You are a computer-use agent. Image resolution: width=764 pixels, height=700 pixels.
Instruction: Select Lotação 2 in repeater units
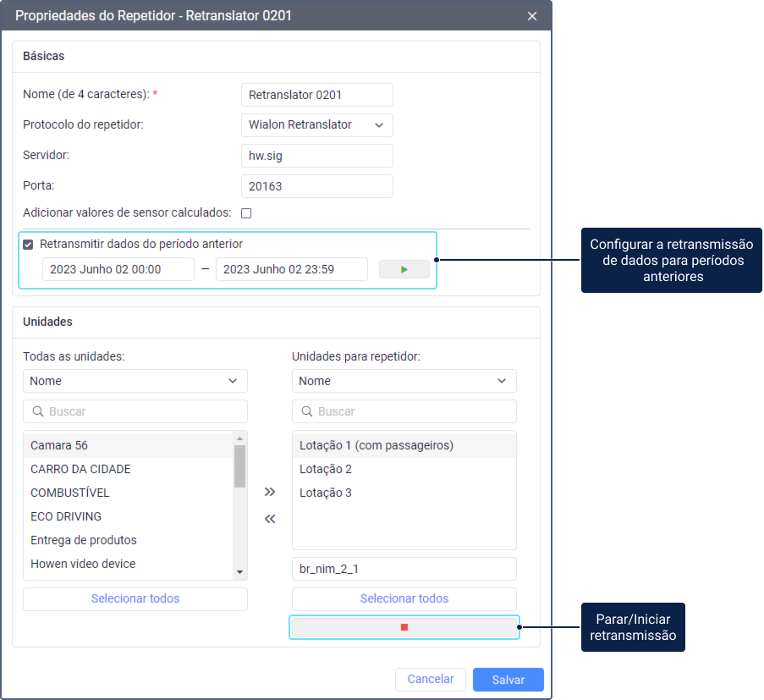[326, 469]
